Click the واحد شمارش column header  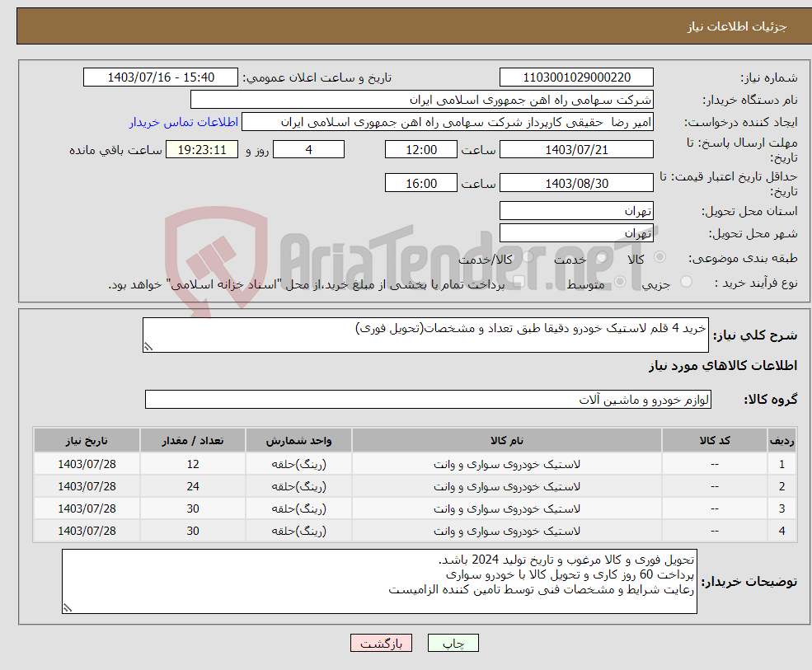[298, 441]
